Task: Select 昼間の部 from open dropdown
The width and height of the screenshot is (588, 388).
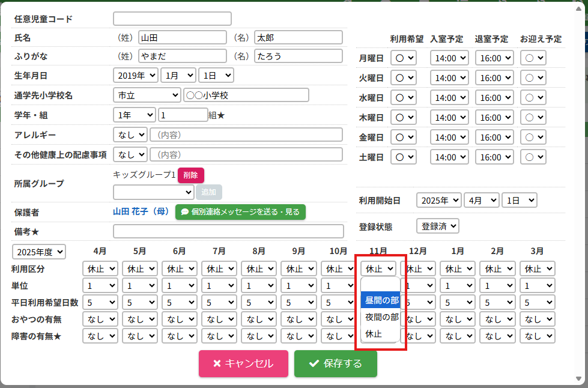Action: pyautogui.click(x=381, y=300)
